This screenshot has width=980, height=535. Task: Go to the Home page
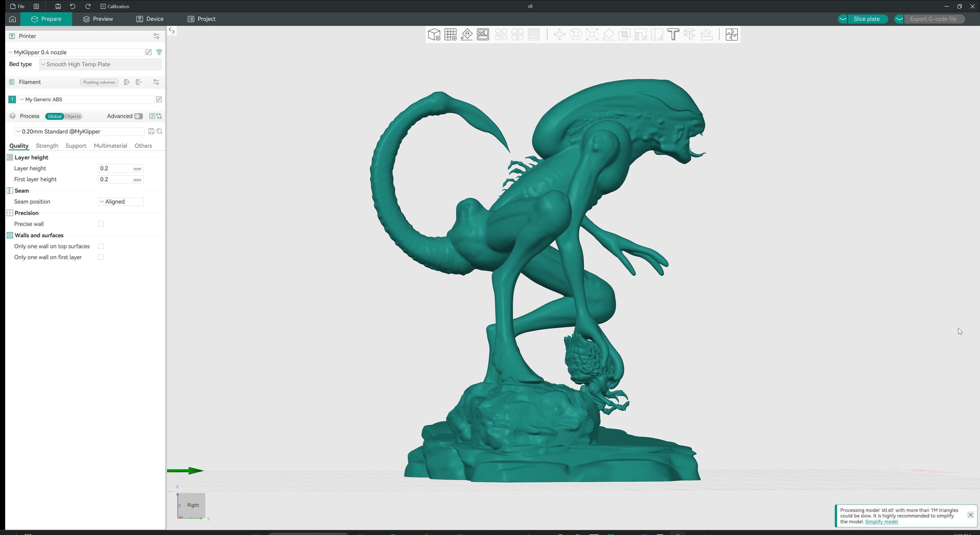click(x=12, y=19)
